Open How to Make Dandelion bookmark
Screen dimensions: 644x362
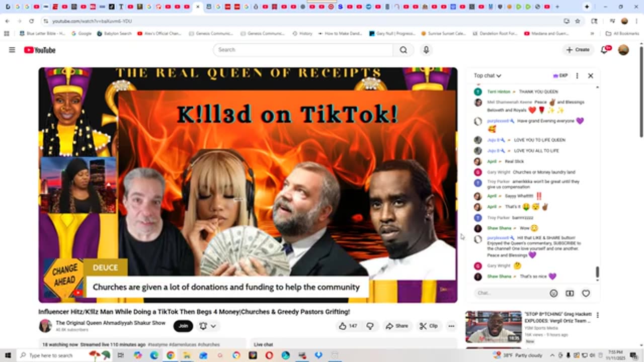click(x=340, y=33)
